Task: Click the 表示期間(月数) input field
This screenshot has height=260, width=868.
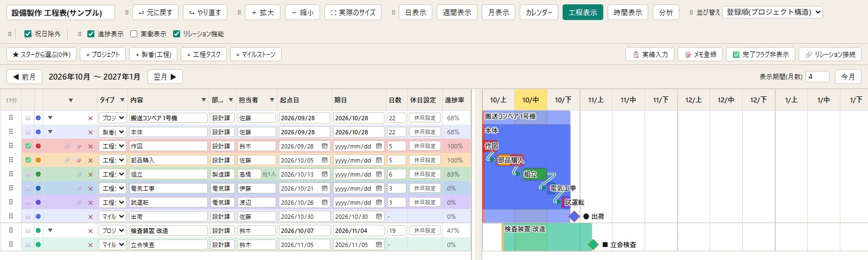Action: point(818,77)
